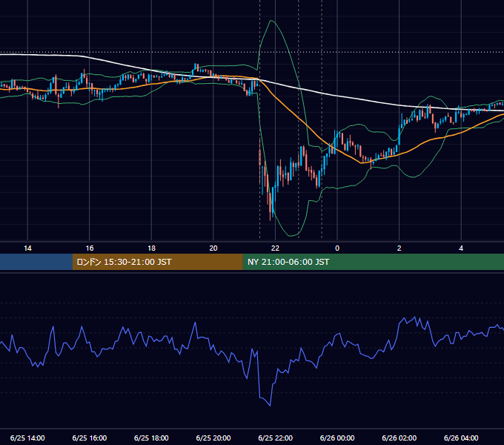Viewport: 504px width, 445px height.
Task: Click the hour label 18 on the upper axis
Action: tap(151, 248)
